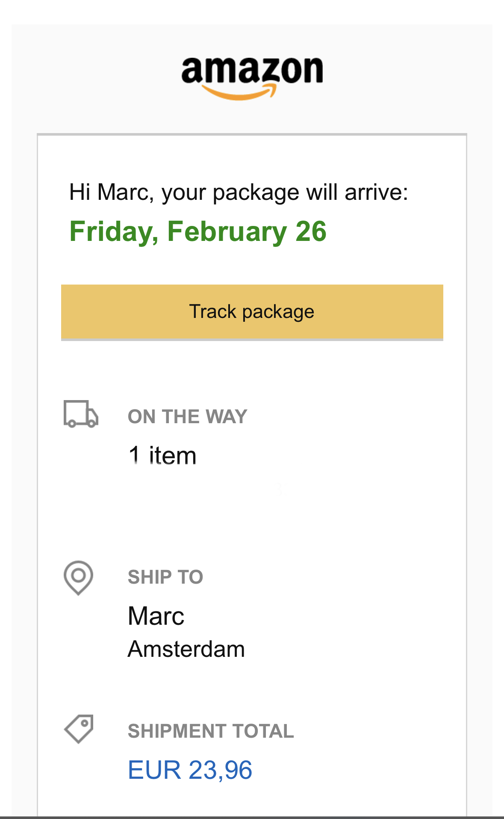The image size is (504, 819).
Task: Select the 1 item text
Action: coord(162,455)
